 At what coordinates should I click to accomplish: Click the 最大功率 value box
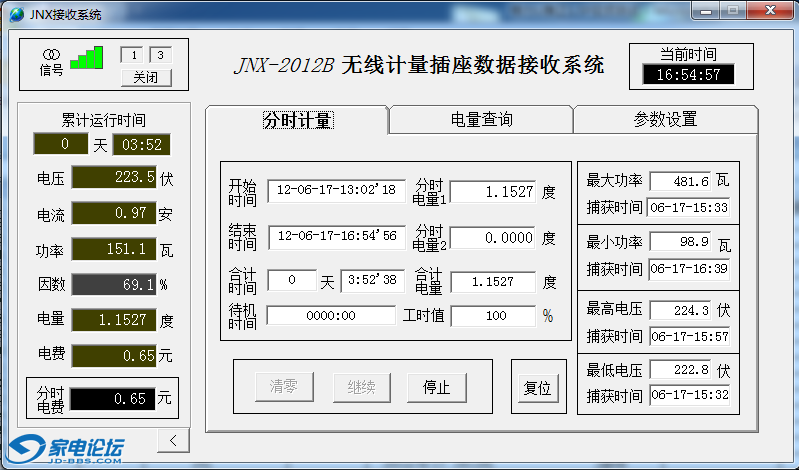click(x=680, y=182)
